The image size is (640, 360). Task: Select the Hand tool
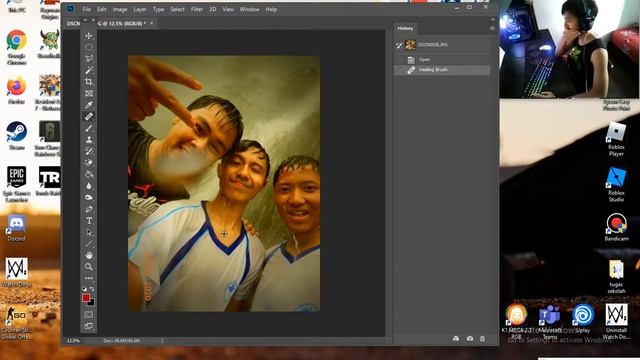pos(89,255)
